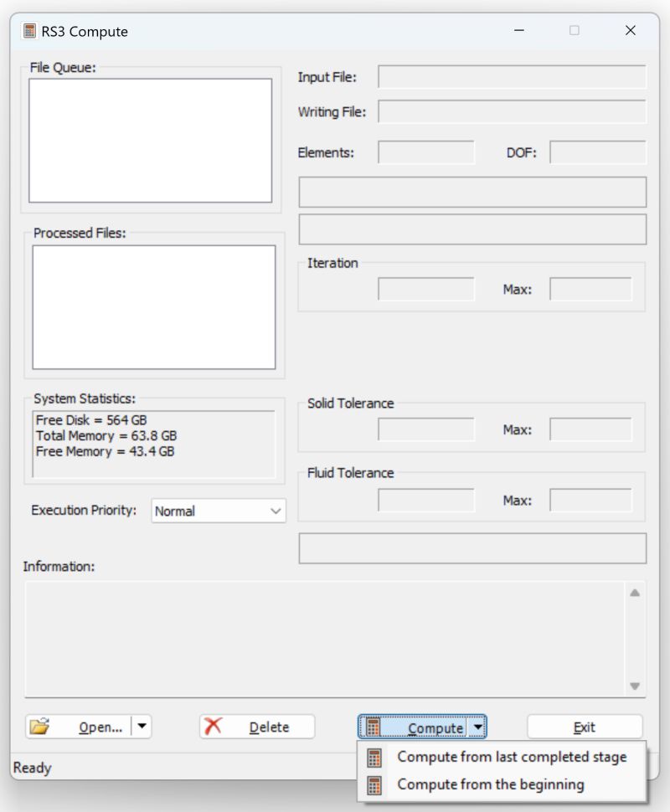Click the 'Total Memory = 63.8 GB' text

tap(106, 435)
